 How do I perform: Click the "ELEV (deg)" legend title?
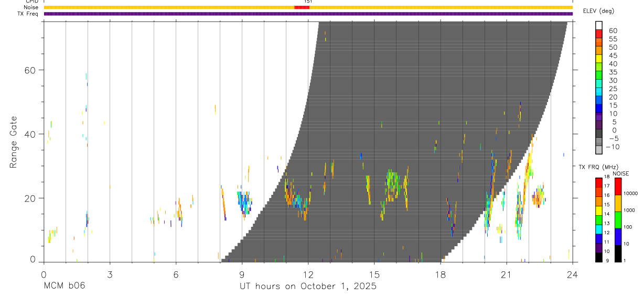[598, 10]
